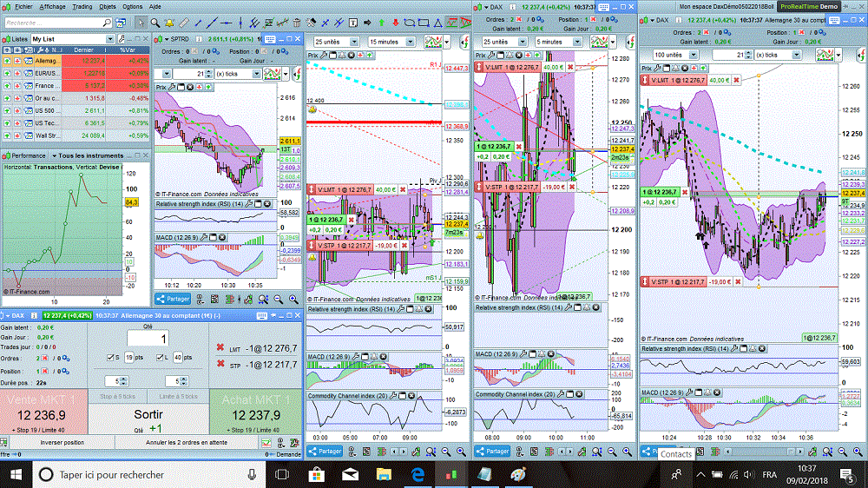Viewport: 868px width, 488px height.
Task: Select the rectangle drawing tool
Action: tap(424, 23)
